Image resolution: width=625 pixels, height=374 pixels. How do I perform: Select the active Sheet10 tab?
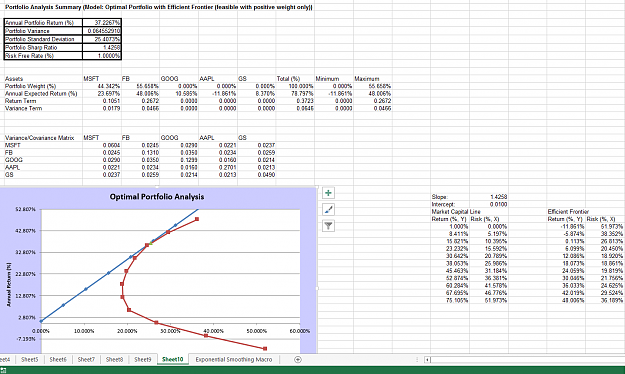click(173, 359)
